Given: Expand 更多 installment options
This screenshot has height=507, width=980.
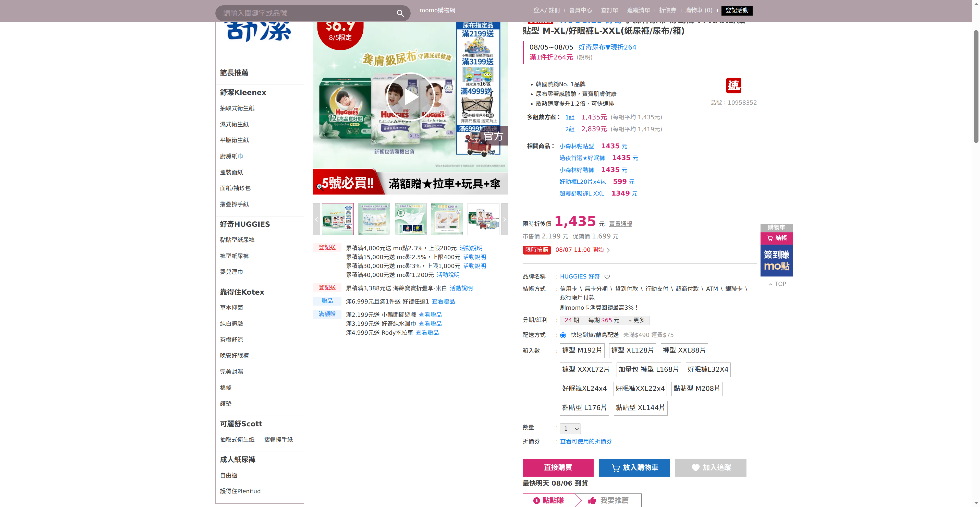Looking at the screenshot, I should click(636, 320).
